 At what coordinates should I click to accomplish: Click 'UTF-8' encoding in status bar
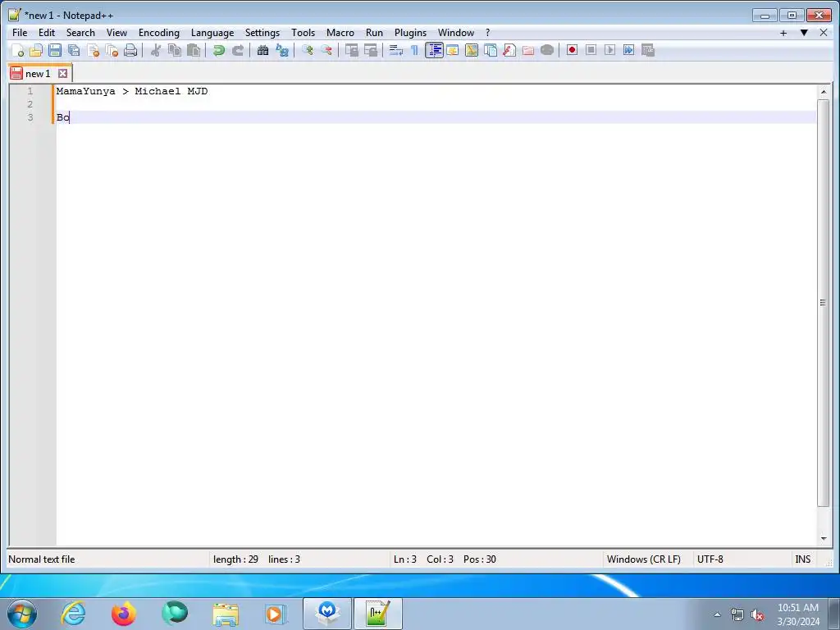(710, 559)
